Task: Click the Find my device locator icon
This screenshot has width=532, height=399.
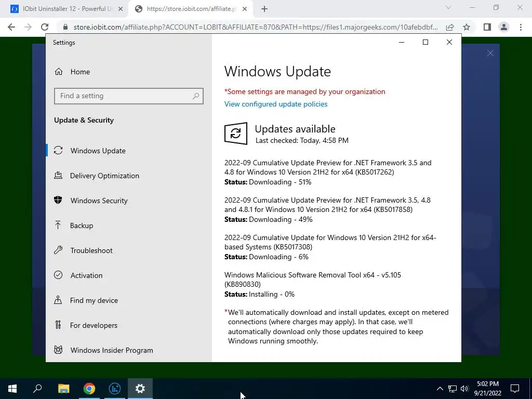Action: point(58,300)
